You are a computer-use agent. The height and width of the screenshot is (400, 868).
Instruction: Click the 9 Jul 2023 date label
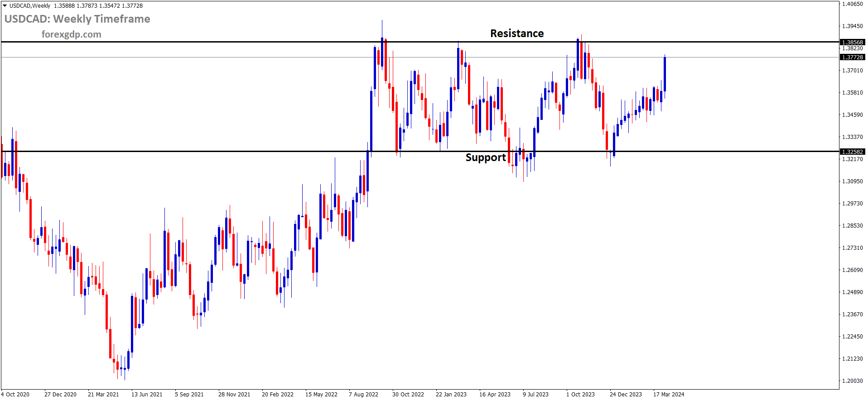(x=535, y=394)
